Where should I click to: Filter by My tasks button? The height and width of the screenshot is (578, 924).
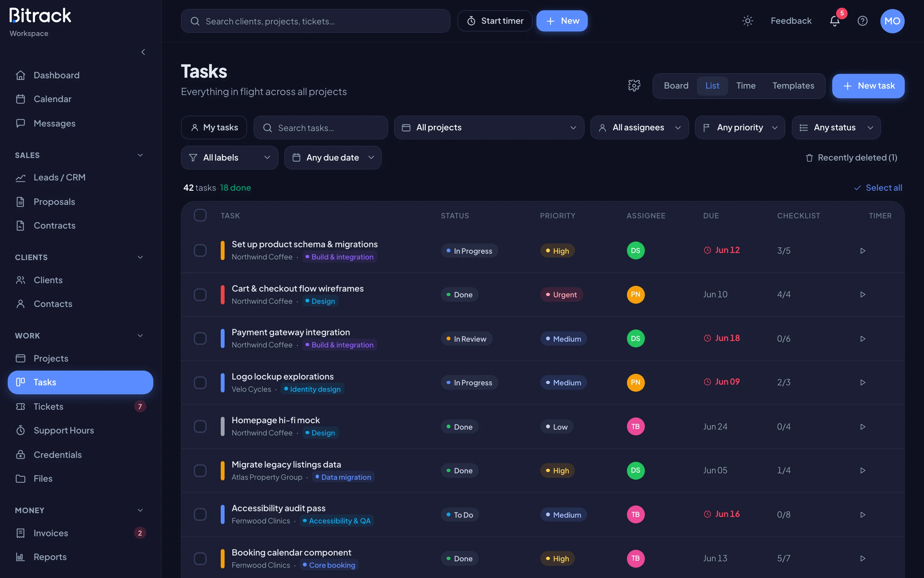coord(214,128)
